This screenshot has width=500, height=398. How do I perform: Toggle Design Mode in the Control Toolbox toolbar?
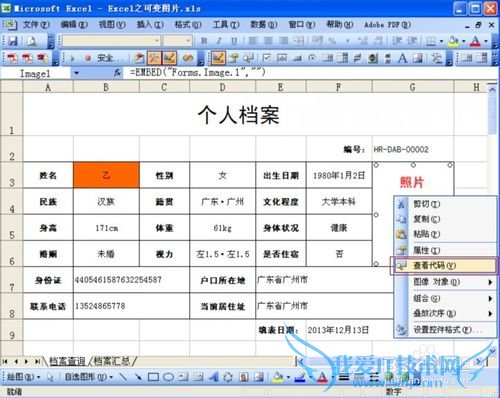(218, 58)
